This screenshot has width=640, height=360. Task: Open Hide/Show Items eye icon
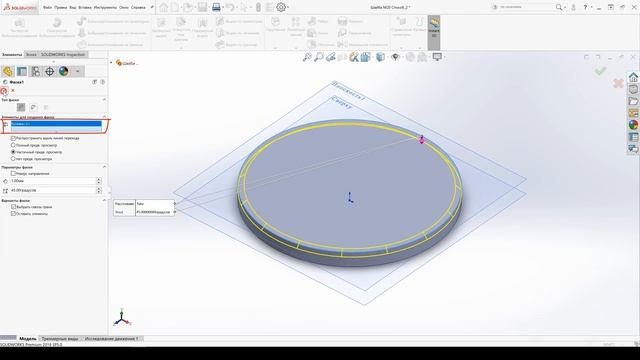coord(395,57)
